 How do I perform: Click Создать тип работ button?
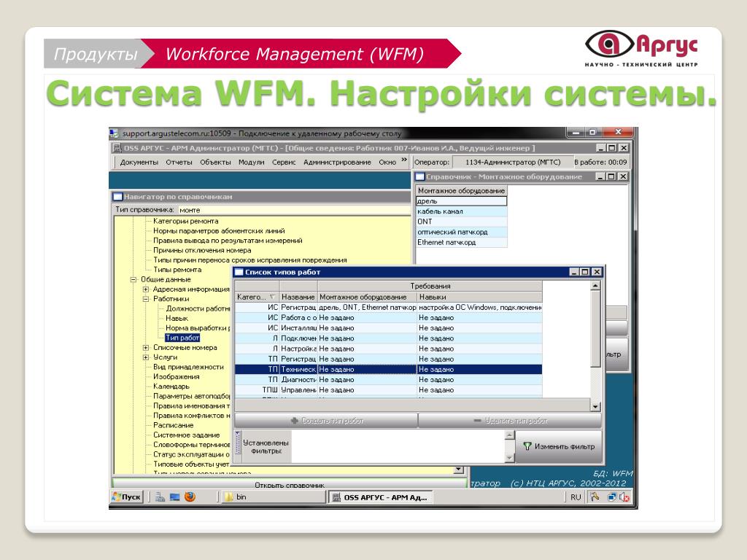pos(326,421)
